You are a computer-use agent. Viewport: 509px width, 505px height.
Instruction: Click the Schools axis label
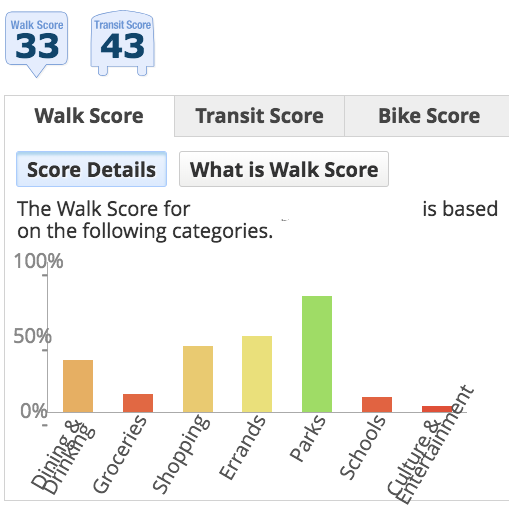tap(363, 447)
